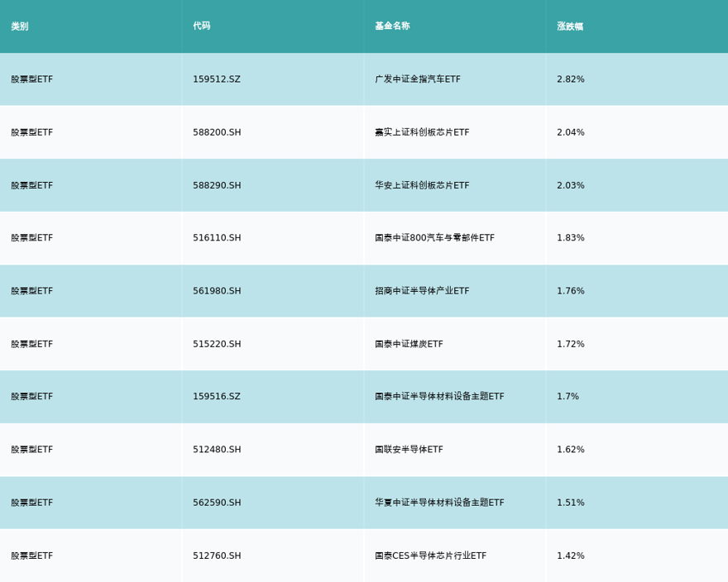Select code 588290.SH

tap(217, 185)
